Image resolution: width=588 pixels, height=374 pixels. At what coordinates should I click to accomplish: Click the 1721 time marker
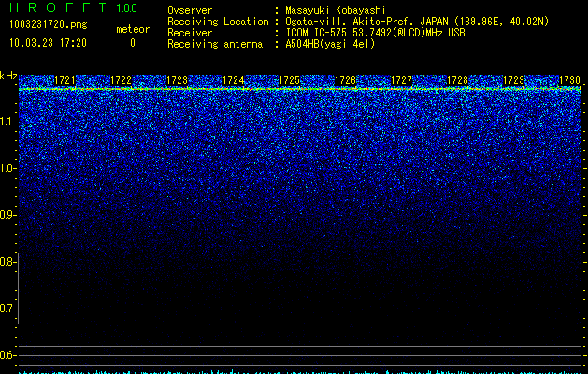point(65,80)
